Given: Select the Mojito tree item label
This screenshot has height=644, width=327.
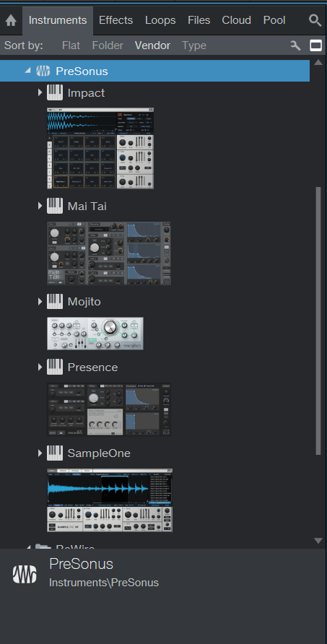Looking at the screenshot, I should (84, 302).
